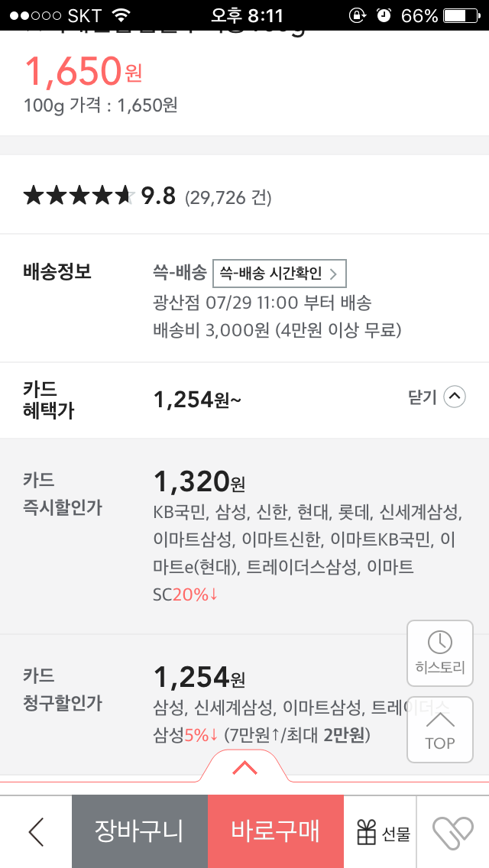Add item with 장바구니 button
Screen dimensions: 489x868
139,831
